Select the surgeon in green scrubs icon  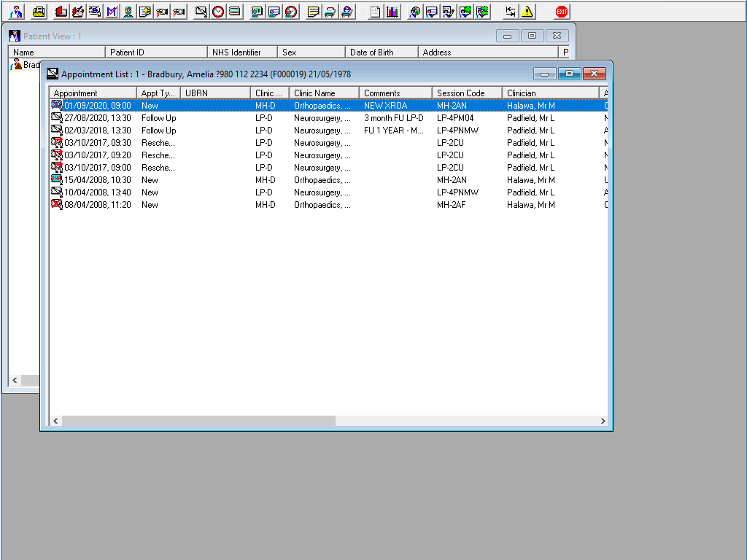[x=128, y=12]
